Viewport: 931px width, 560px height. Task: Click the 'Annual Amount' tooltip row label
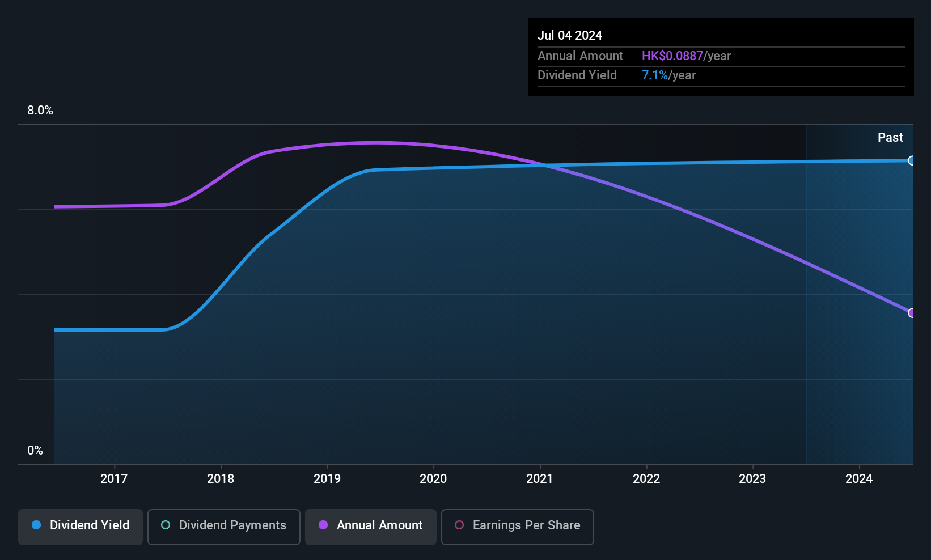580,56
